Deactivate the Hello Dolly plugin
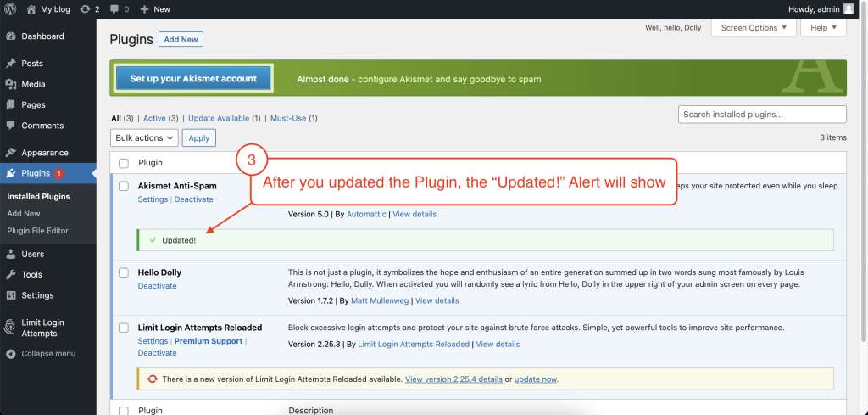The image size is (868, 415). (x=157, y=286)
